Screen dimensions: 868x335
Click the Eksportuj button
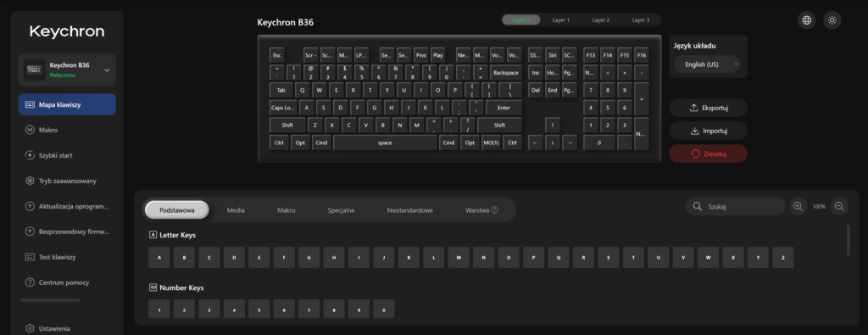[x=708, y=108]
